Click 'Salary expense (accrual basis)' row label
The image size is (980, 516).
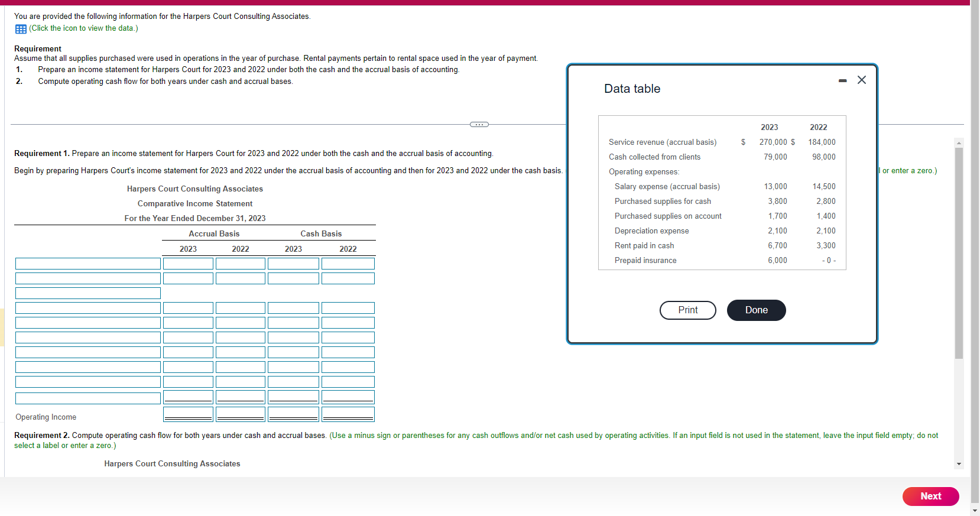667,187
